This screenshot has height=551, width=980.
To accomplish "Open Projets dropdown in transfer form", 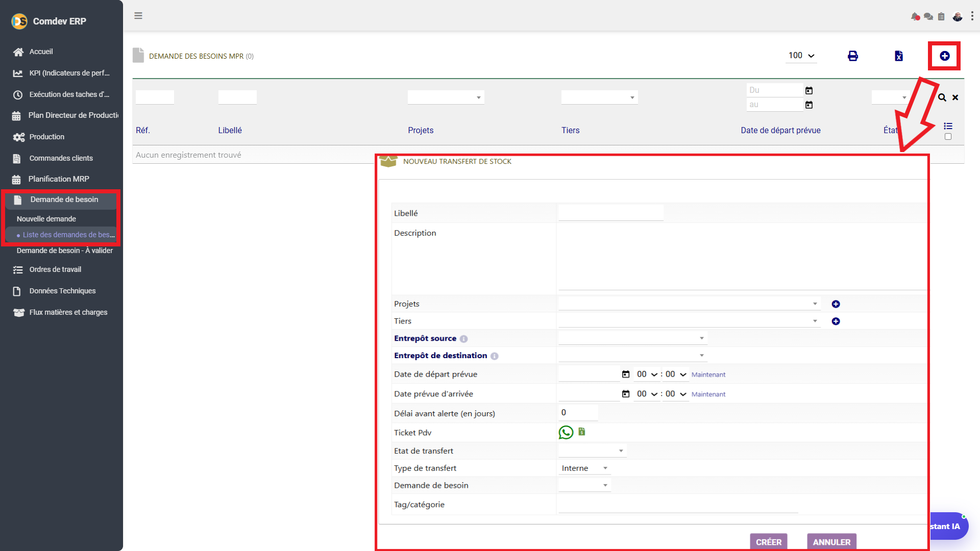I will click(x=689, y=304).
